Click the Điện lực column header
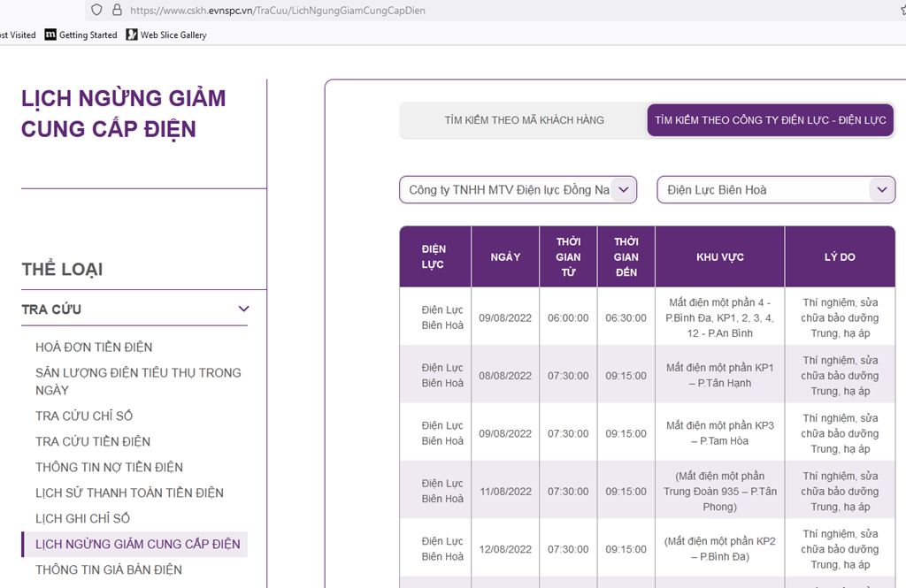906x588 pixels. tap(435, 256)
